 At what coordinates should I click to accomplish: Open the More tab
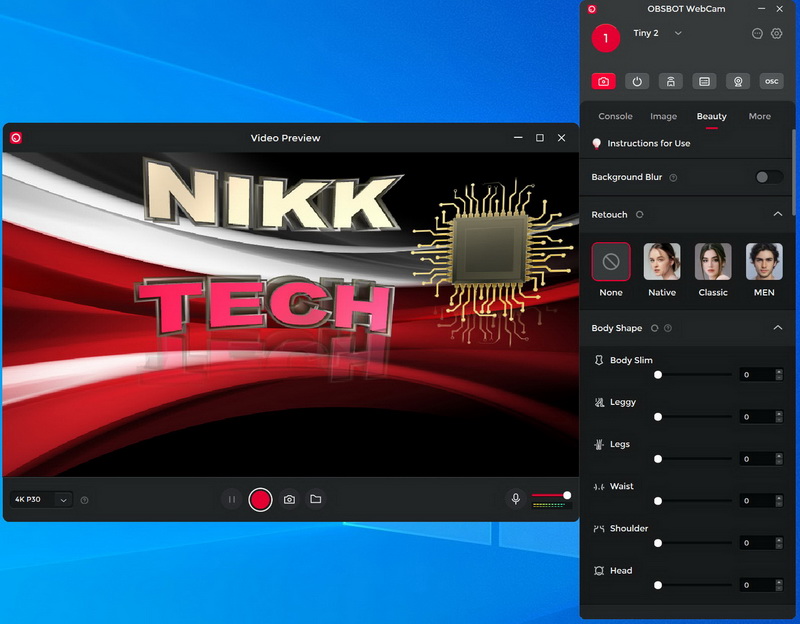click(x=759, y=116)
